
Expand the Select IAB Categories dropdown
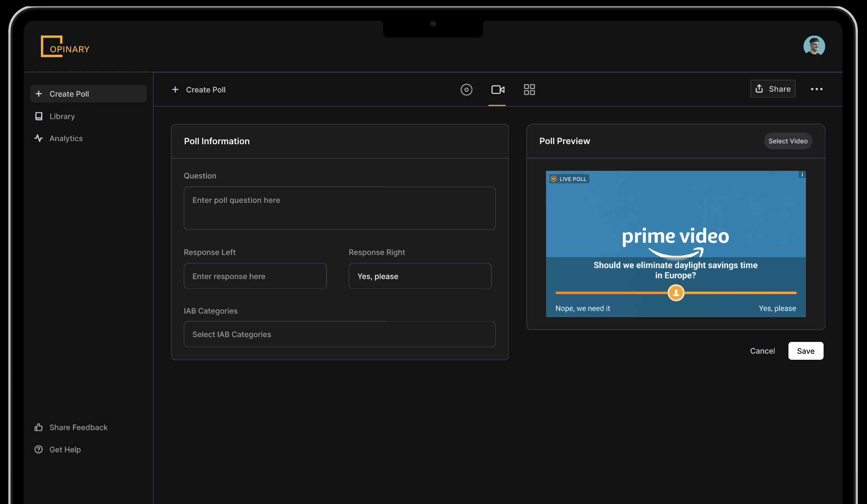tap(340, 334)
